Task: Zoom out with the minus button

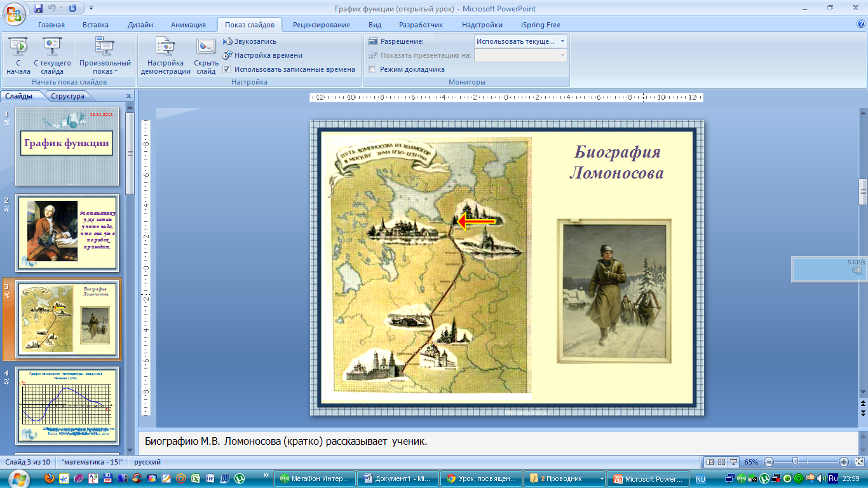Action: point(769,462)
